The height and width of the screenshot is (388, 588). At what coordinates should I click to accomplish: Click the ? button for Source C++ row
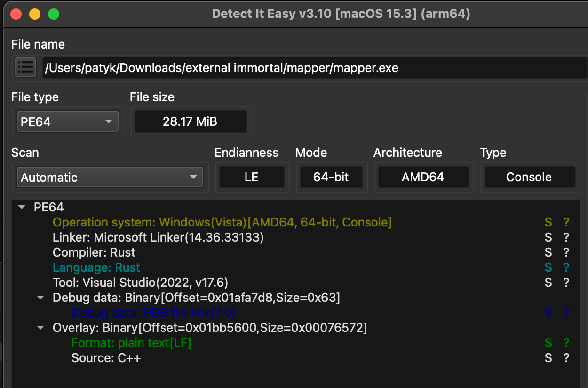[566, 358]
